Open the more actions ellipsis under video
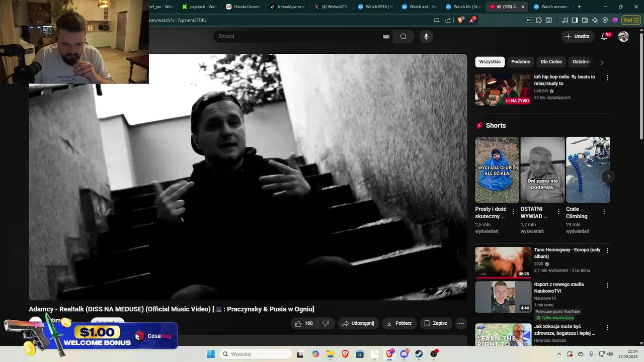The image size is (644, 362). (x=461, y=323)
